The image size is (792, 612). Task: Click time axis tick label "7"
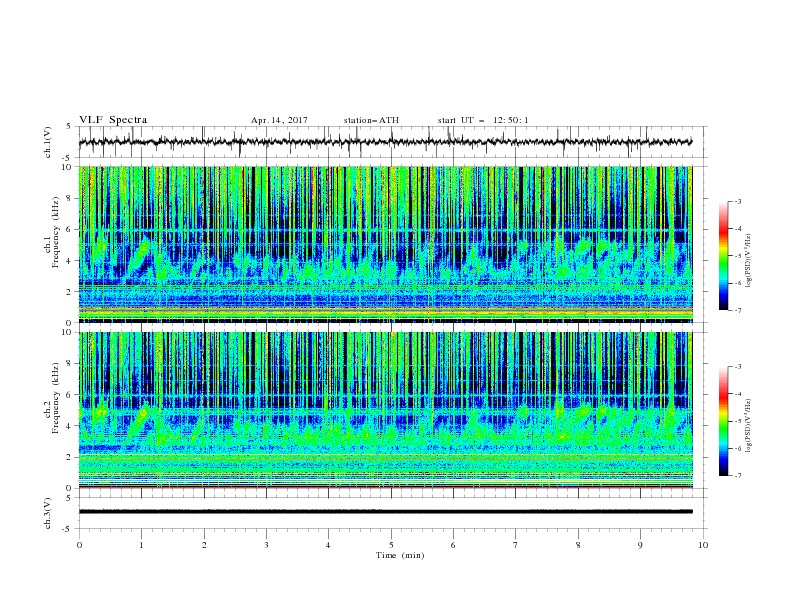point(516,546)
